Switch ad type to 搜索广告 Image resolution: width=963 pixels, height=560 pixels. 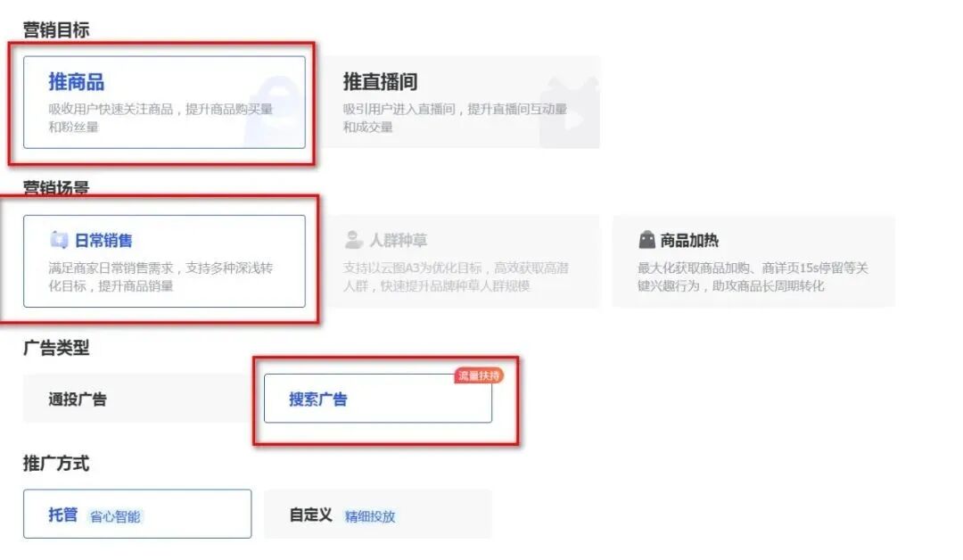(378, 399)
